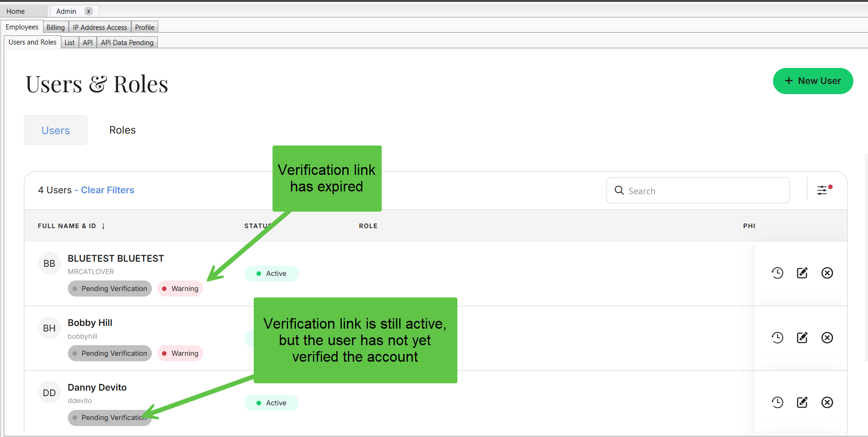View Bobby Hill's history log
The image size is (868, 437).
pyautogui.click(x=777, y=338)
